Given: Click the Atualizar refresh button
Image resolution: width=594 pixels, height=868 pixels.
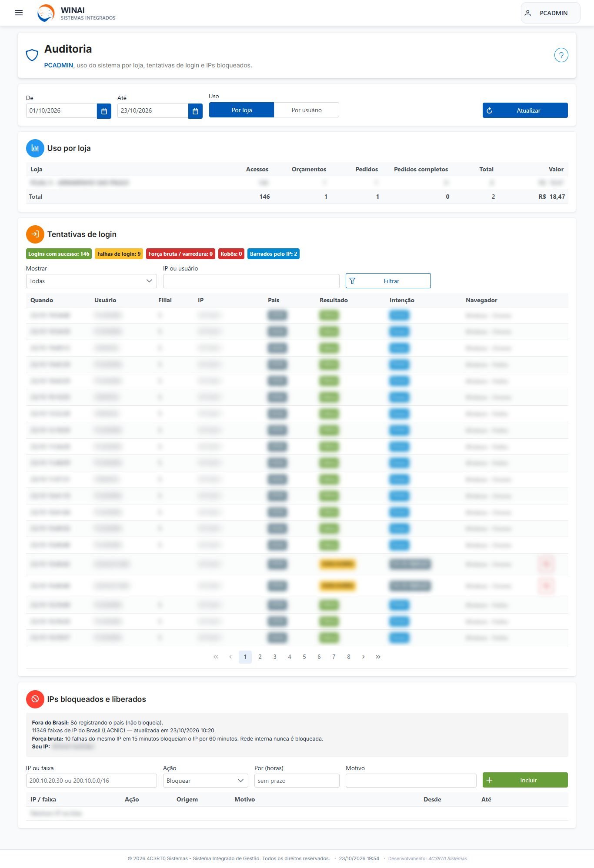Looking at the screenshot, I should (x=525, y=110).
